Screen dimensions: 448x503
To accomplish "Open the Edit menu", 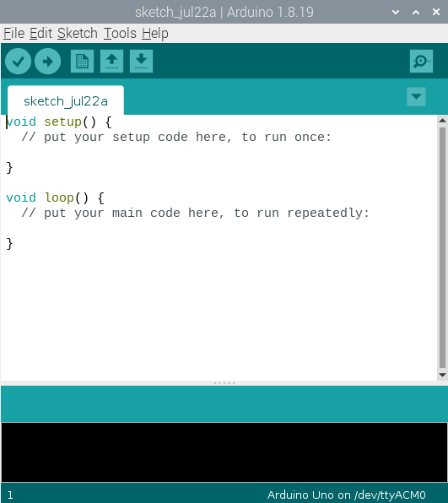I will (41, 34).
